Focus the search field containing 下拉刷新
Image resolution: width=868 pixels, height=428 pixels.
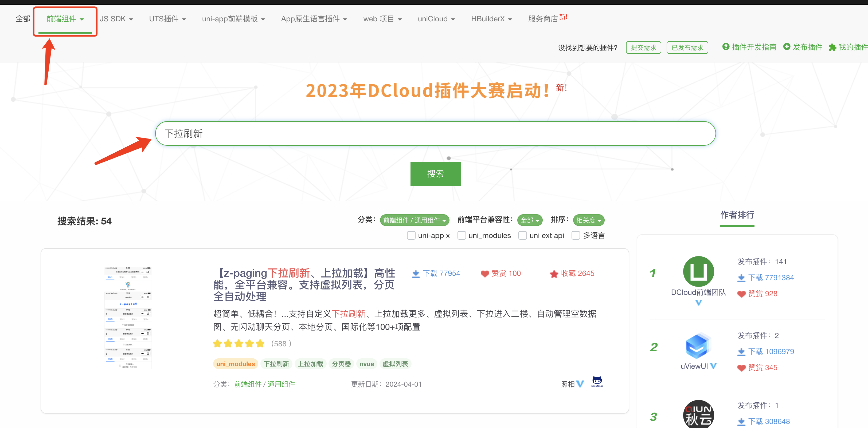pos(435,134)
